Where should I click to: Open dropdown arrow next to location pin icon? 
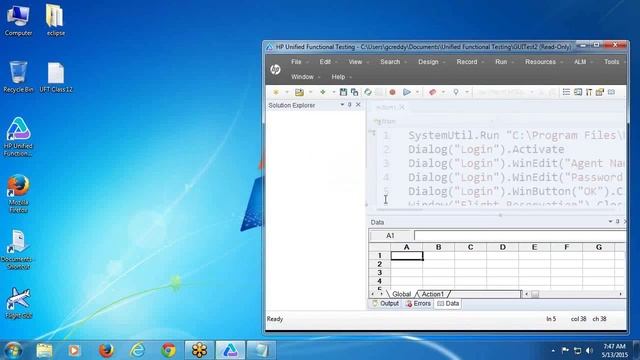click(x=467, y=92)
